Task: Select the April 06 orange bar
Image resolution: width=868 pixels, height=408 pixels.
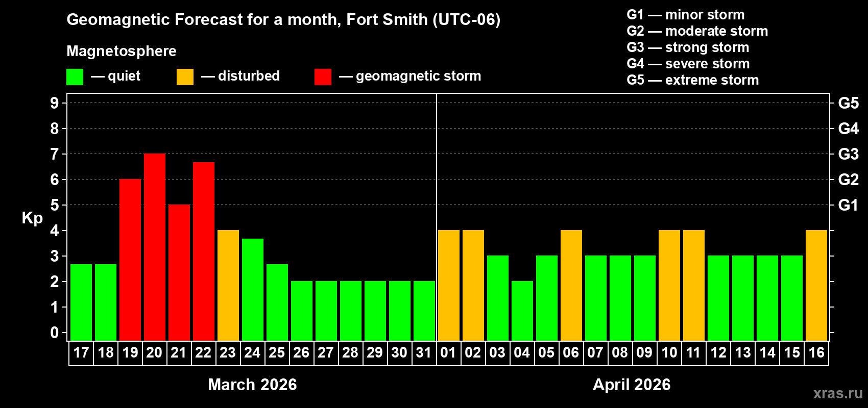Action: pos(571,286)
